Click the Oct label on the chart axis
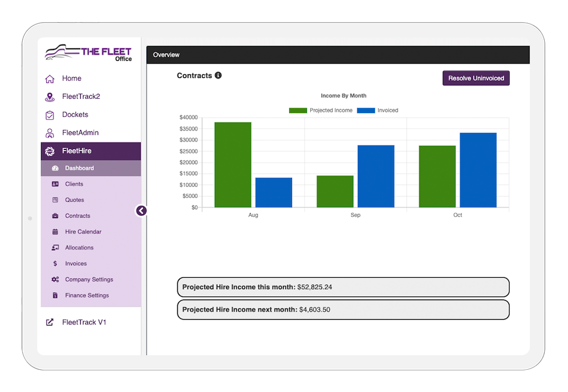Screen dimensions: 568x392 click(x=457, y=215)
